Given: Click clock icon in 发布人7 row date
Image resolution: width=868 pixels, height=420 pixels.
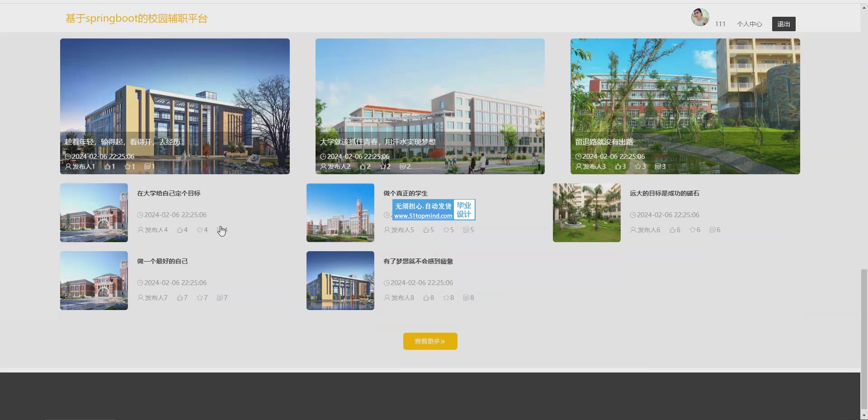Looking at the screenshot, I should pyautogui.click(x=140, y=283).
